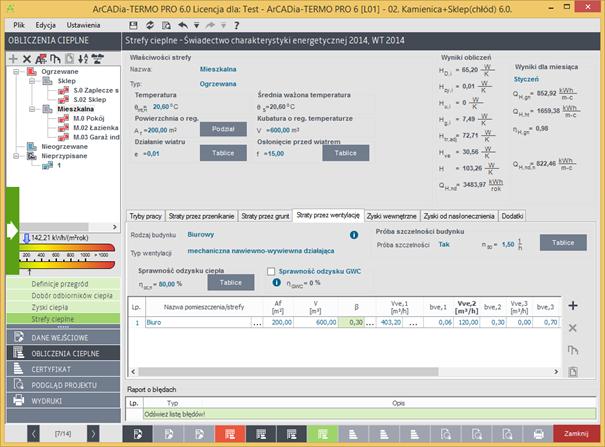Viewport: 605px width, 447px height.
Task: Open the Ustawienia menu
Action: point(83,25)
